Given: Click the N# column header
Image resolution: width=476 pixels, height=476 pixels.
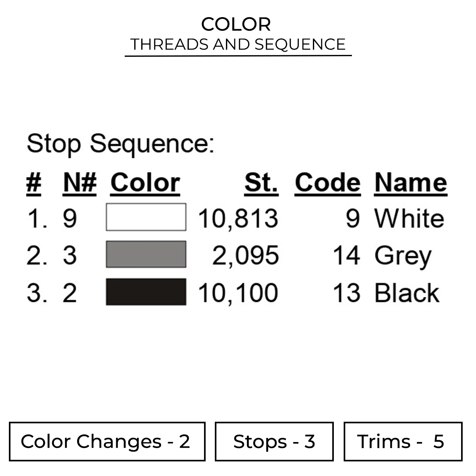Looking at the screenshot, I should [x=80, y=183].
